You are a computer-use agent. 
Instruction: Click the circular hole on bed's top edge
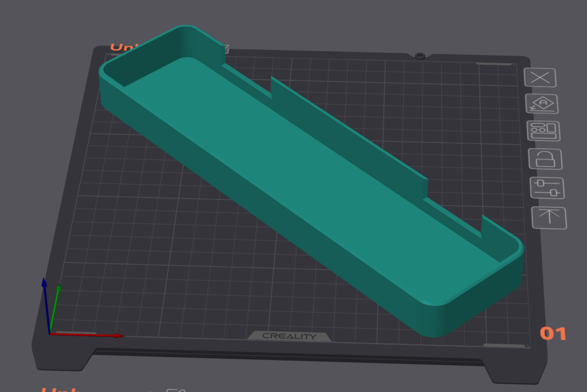420,56
